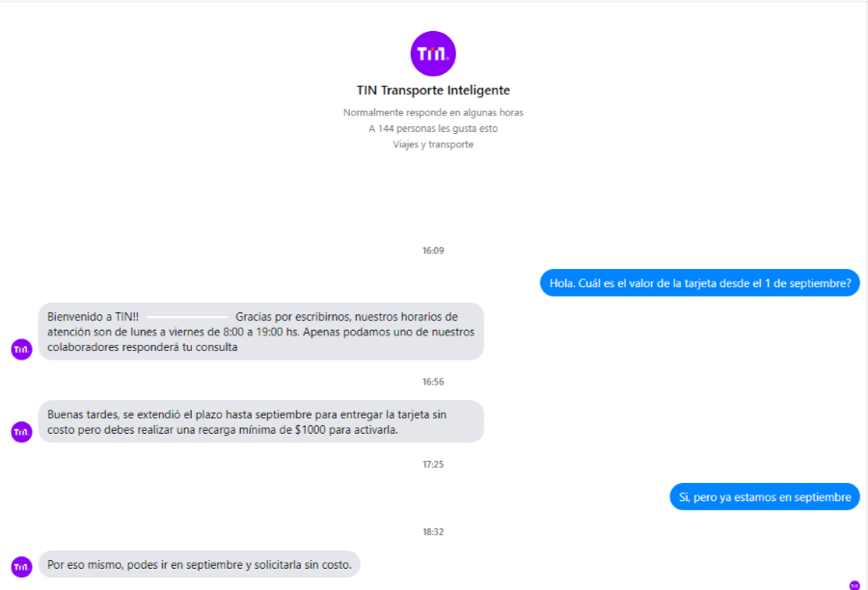Click the 16:56 timestamp

(x=433, y=382)
